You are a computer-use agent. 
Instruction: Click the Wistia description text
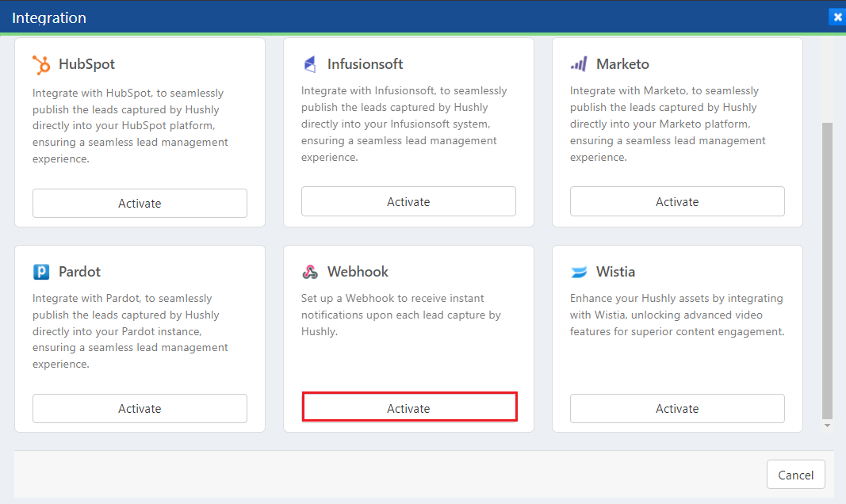[x=677, y=315]
